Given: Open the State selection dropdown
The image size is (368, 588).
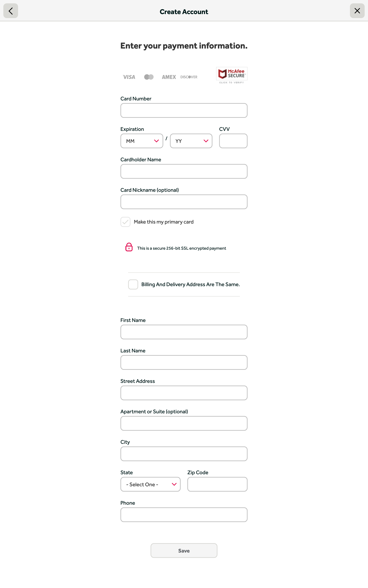Looking at the screenshot, I should pos(150,484).
